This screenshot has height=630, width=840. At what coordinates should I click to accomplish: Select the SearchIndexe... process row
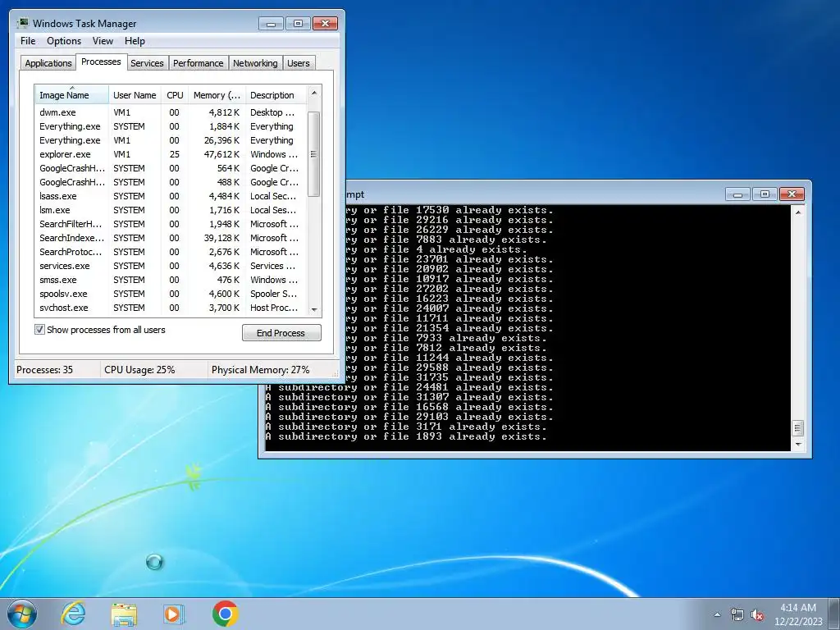click(171, 238)
